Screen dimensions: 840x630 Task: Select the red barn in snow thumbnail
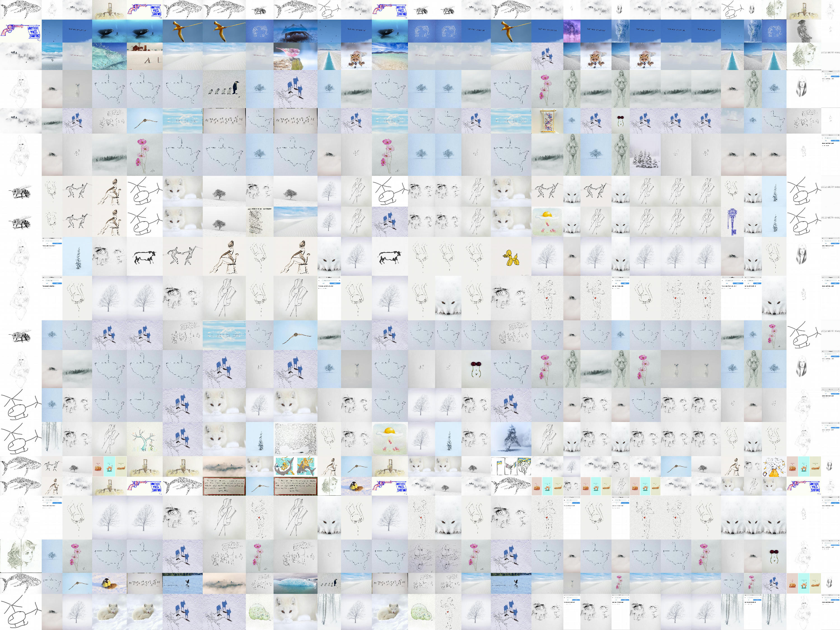[x=144, y=56]
